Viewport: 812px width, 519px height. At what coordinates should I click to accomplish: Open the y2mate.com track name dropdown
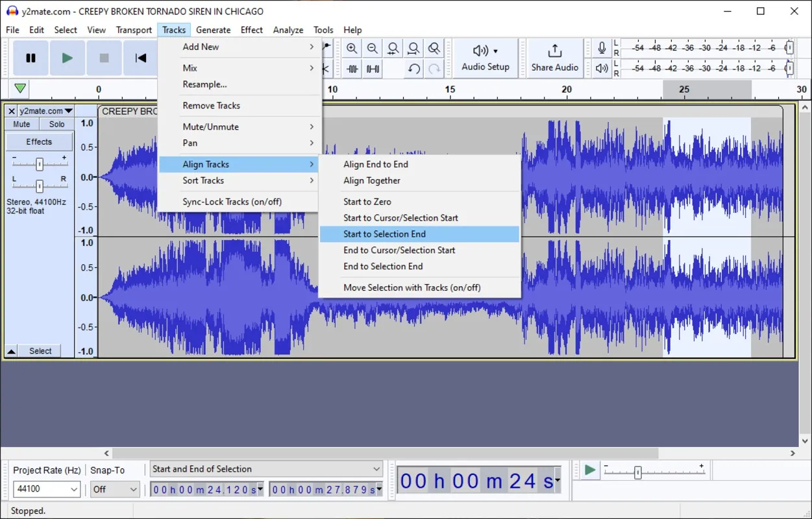pos(46,111)
